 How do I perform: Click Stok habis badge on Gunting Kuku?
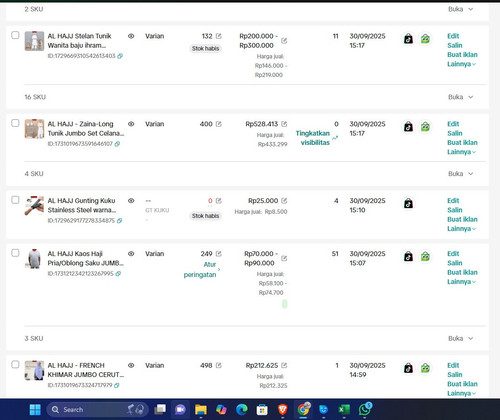point(205,216)
